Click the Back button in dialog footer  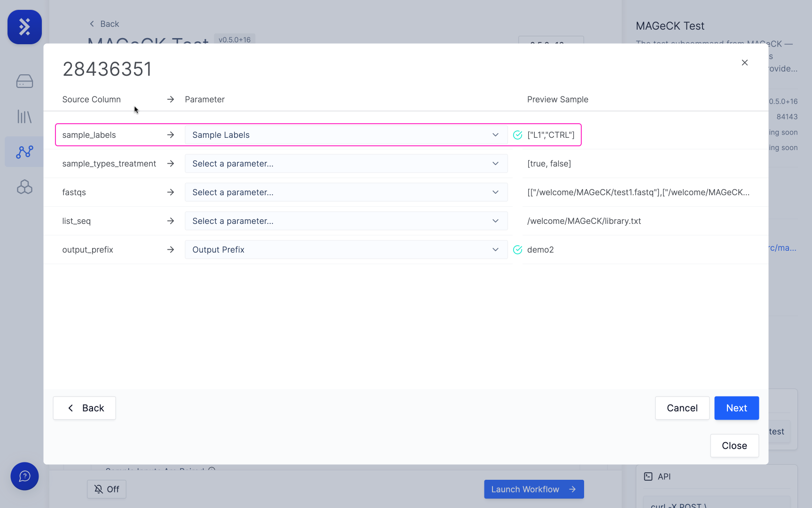(85, 408)
